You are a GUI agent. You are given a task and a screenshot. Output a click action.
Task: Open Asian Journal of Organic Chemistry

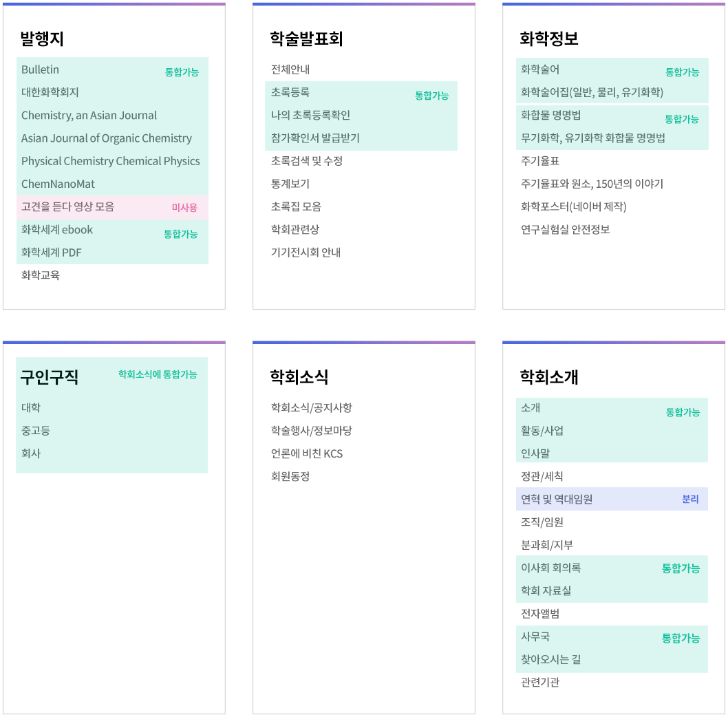tap(107, 138)
